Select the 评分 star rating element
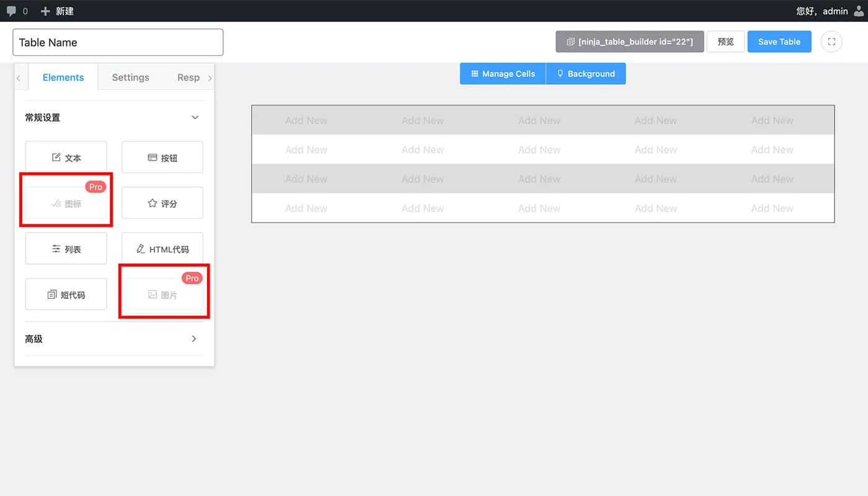 coord(162,203)
